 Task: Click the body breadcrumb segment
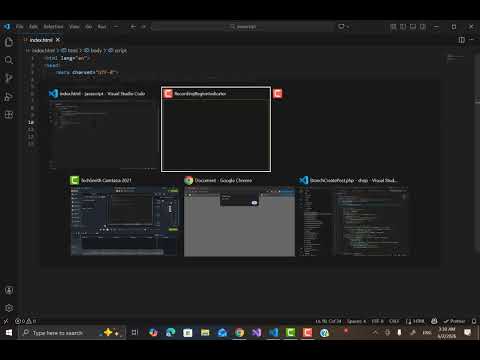[x=93, y=51]
